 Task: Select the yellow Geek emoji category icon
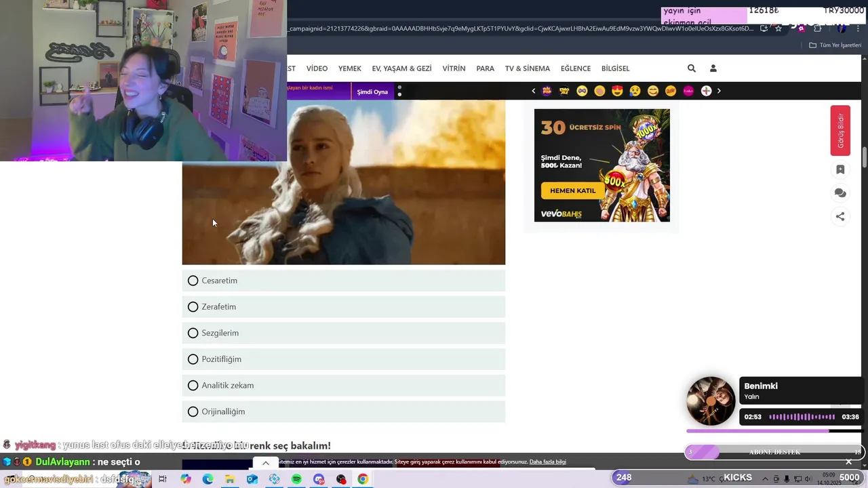pos(671,91)
